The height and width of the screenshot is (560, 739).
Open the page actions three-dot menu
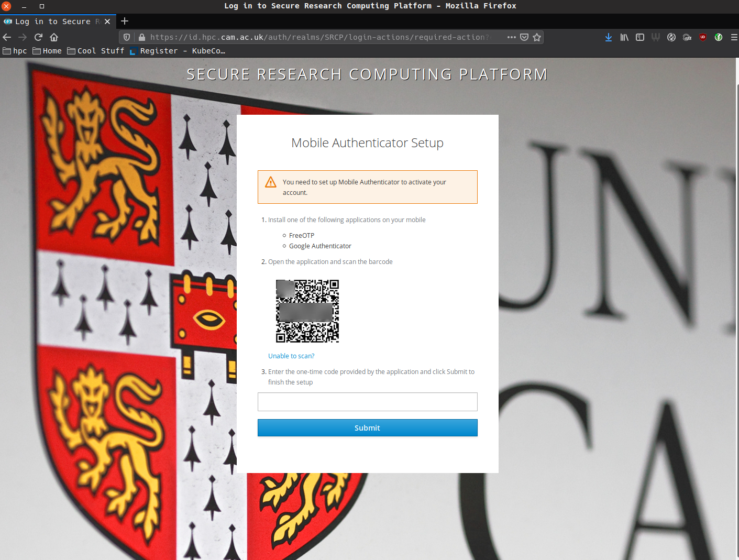point(512,37)
